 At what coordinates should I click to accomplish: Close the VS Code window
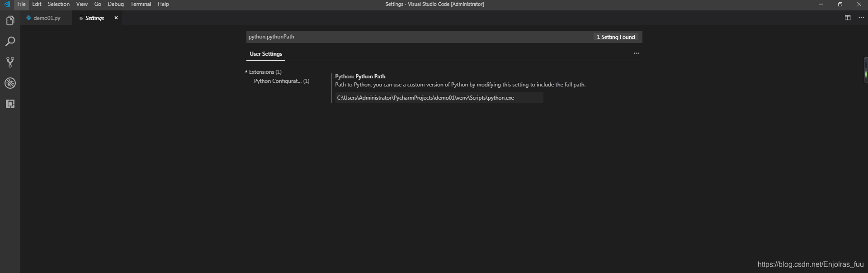pos(859,4)
